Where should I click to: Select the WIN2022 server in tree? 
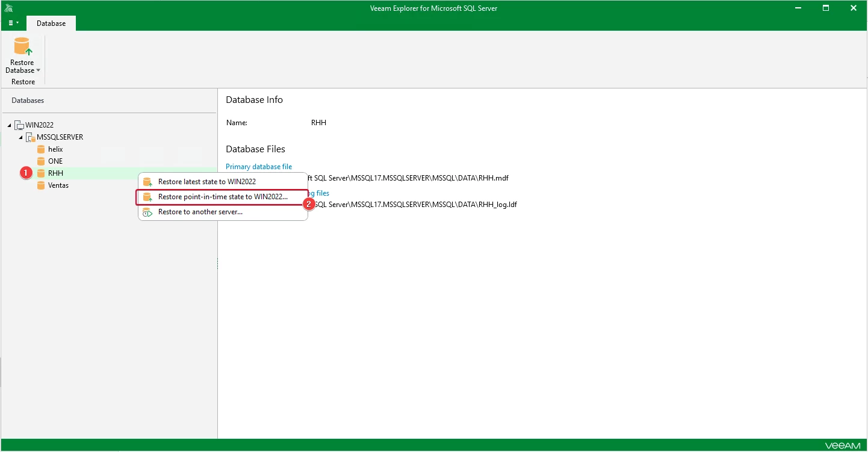(x=39, y=125)
